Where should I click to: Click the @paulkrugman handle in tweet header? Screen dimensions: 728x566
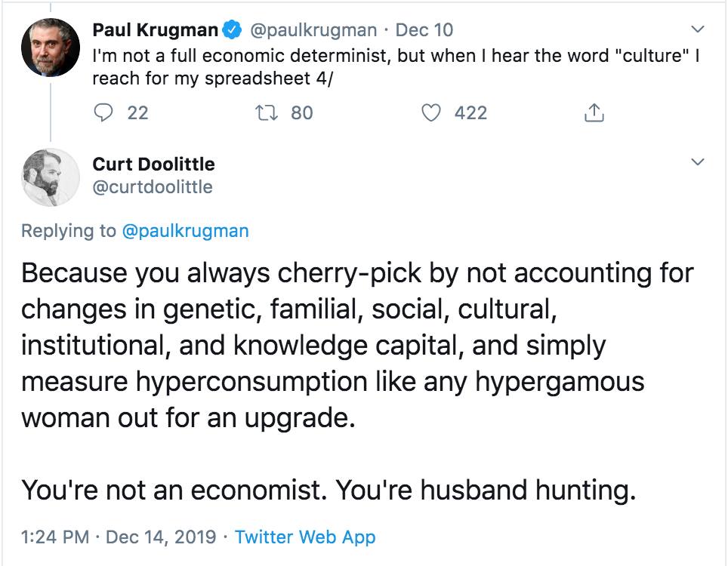pos(312,30)
